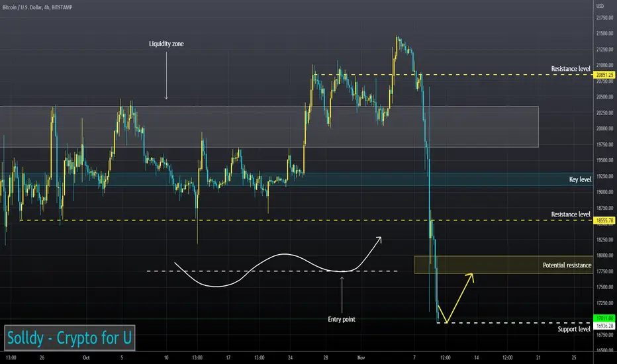
Task: Click 17500.00 on the price axis
Action: point(605,287)
